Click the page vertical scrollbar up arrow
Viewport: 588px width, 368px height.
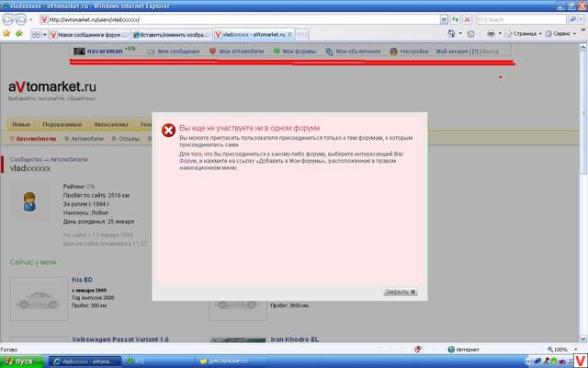pos(583,47)
